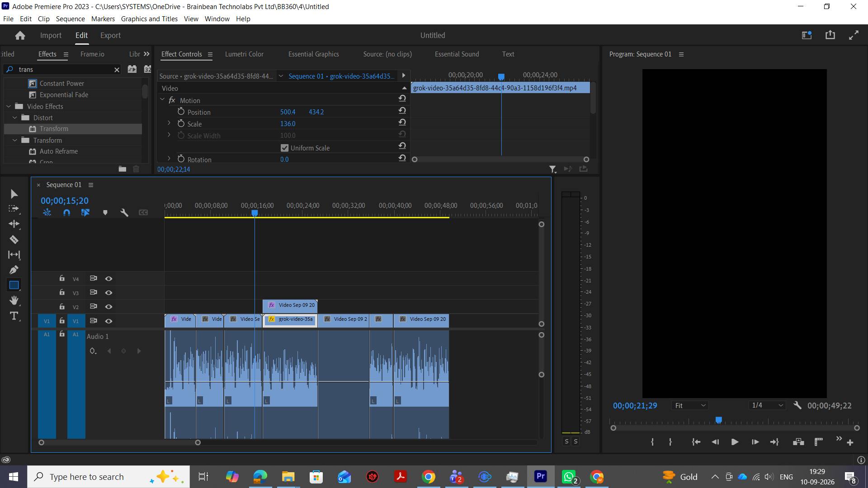
Task: Reset the Position parameter
Action: pos(402,111)
